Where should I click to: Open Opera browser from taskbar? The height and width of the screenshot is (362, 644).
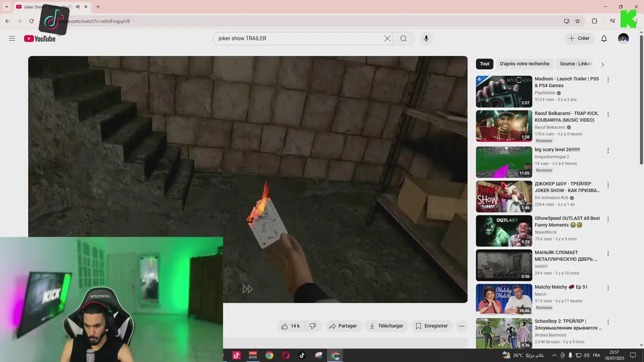pyautogui.click(x=286, y=355)
